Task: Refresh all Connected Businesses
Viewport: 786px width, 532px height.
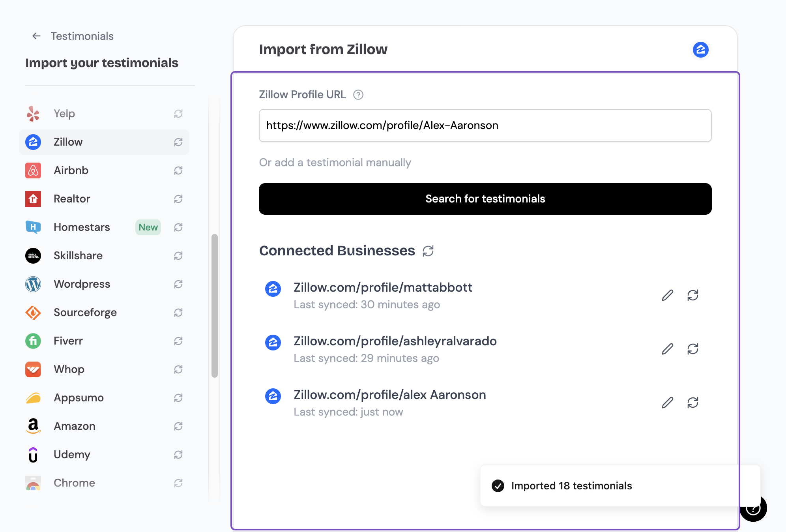Action: point(428,251)
